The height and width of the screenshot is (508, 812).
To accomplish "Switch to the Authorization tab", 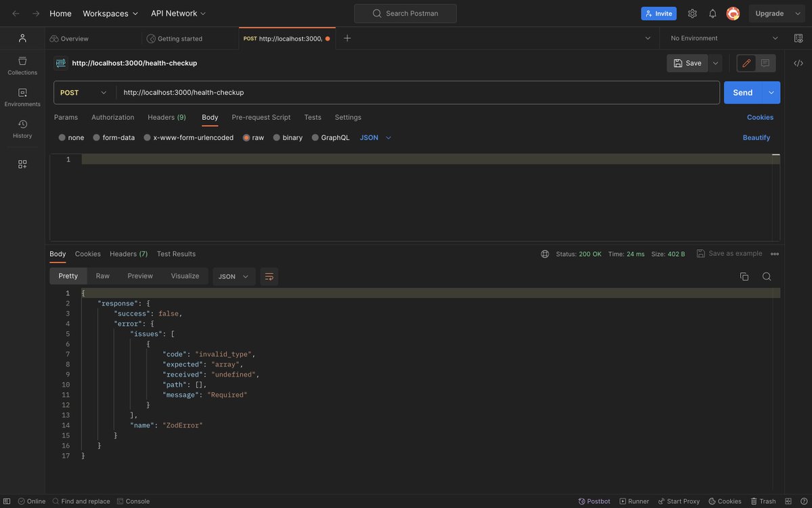I will click(x=113, y=117).
